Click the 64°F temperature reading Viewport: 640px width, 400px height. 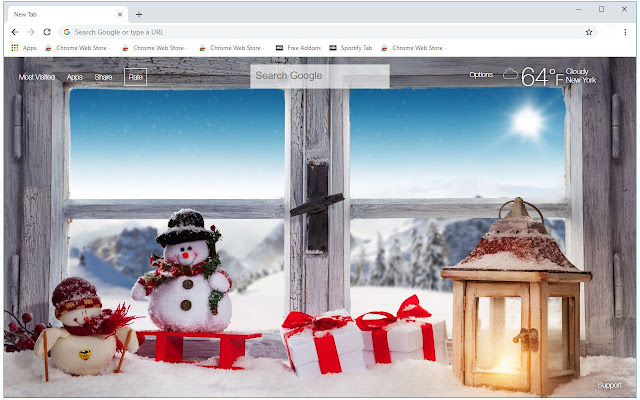pos(542,76)
